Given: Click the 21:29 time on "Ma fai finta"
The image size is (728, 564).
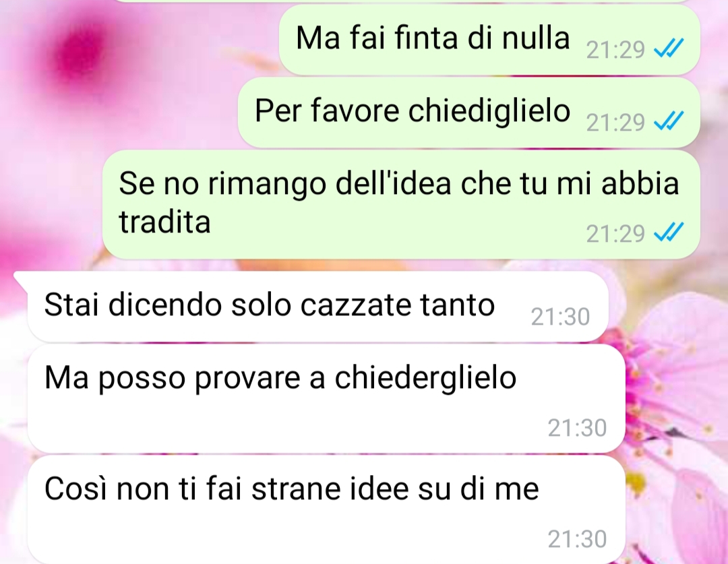Looking at the screenshot, I should 615,50.
